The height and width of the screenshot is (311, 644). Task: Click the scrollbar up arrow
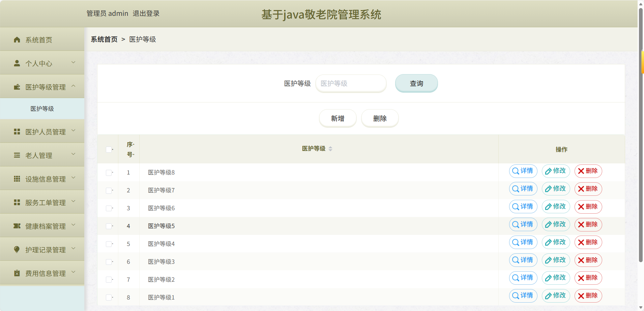641,4
